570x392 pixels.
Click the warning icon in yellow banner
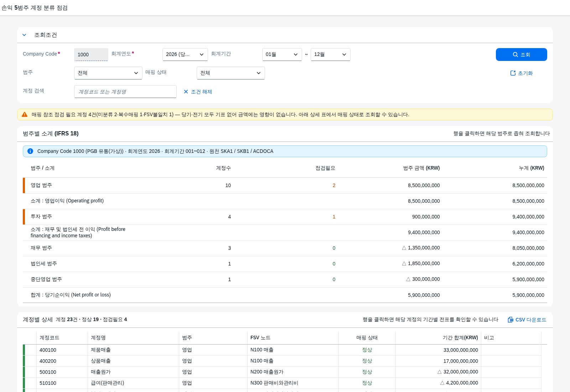(25, 114)
